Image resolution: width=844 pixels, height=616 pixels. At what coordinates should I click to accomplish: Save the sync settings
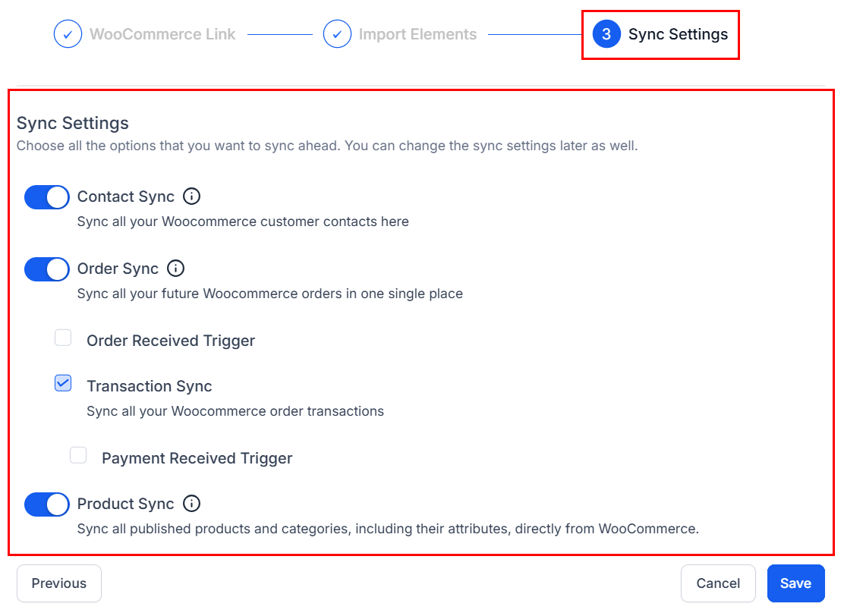[795, 583]
